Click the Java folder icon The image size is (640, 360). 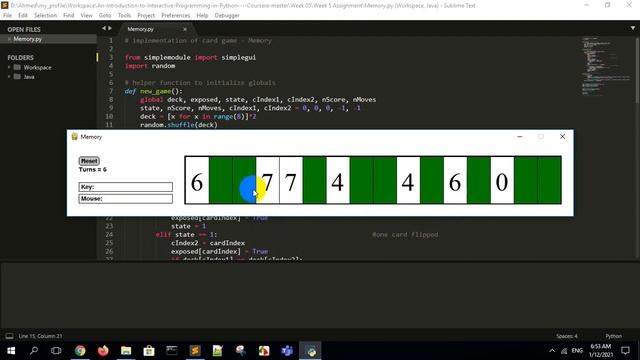pyautogui.click(x=17, y=77)
